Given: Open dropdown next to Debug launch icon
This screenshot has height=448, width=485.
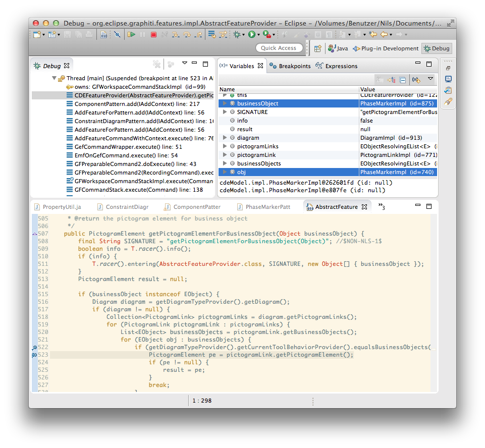Looking at the screenshot, I should (243, 35).
